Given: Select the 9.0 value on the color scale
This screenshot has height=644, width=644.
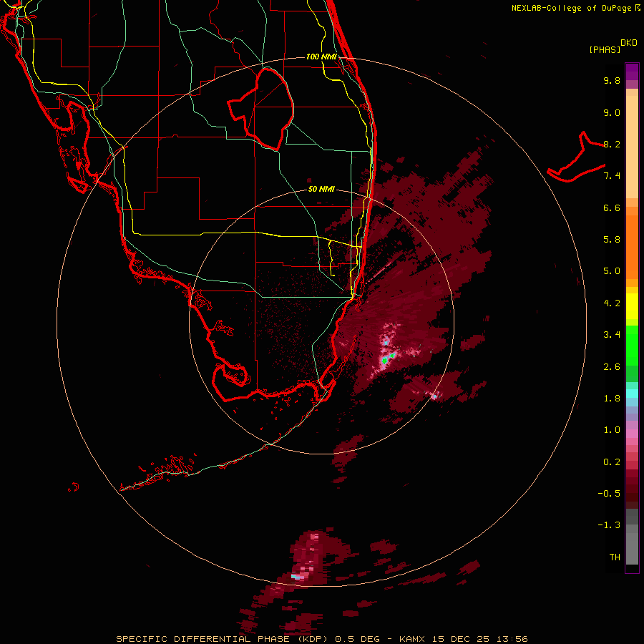Looking at the screenshot, I should pyautogui.click(x=612, y=112).
